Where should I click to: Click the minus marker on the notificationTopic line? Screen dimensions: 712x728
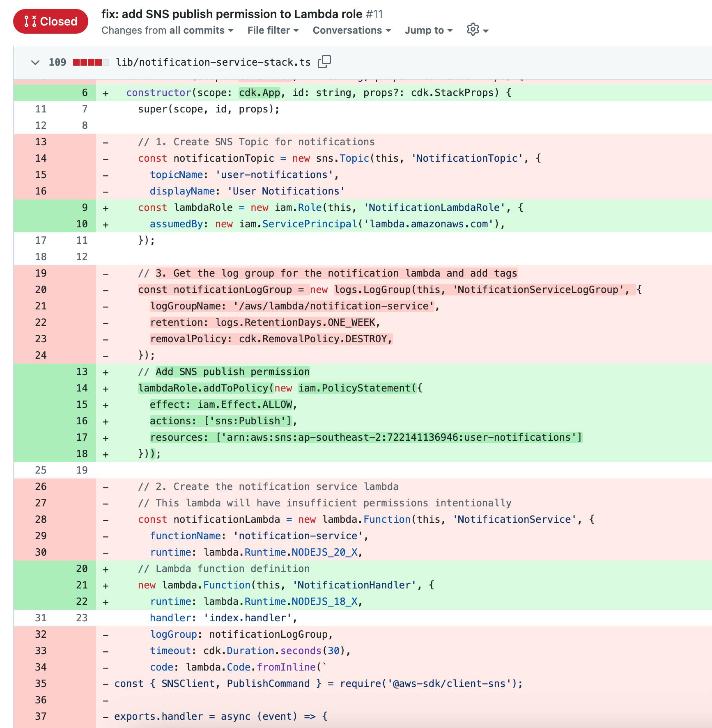(106, 159)
